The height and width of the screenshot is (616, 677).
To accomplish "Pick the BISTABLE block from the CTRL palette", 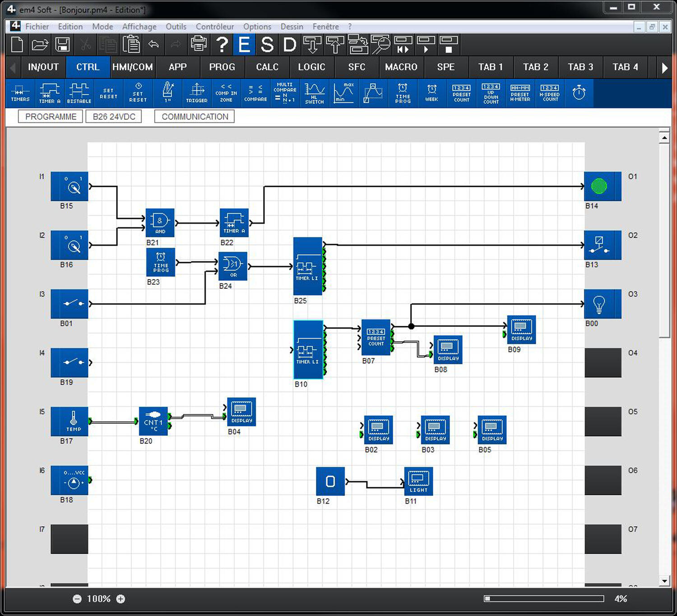I will (x=79, y=93).
